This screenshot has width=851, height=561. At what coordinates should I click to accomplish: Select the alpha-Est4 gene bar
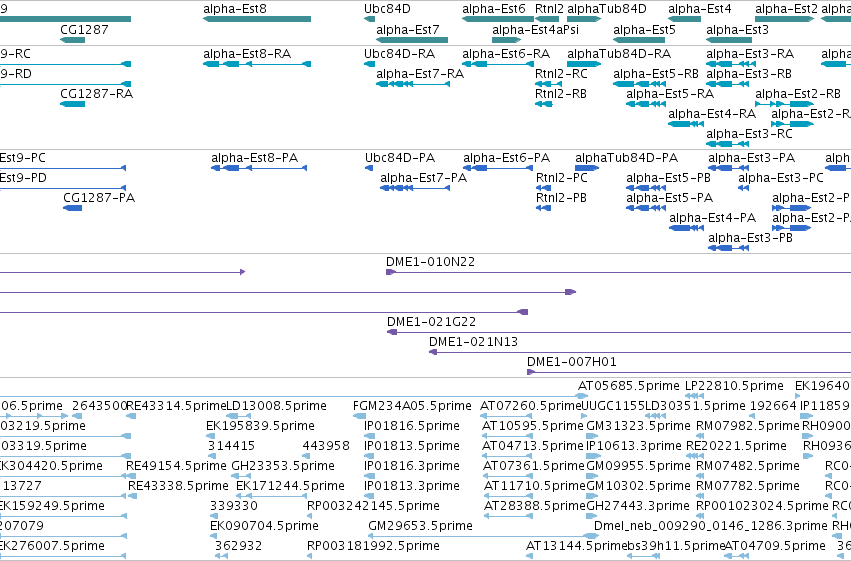684,19
